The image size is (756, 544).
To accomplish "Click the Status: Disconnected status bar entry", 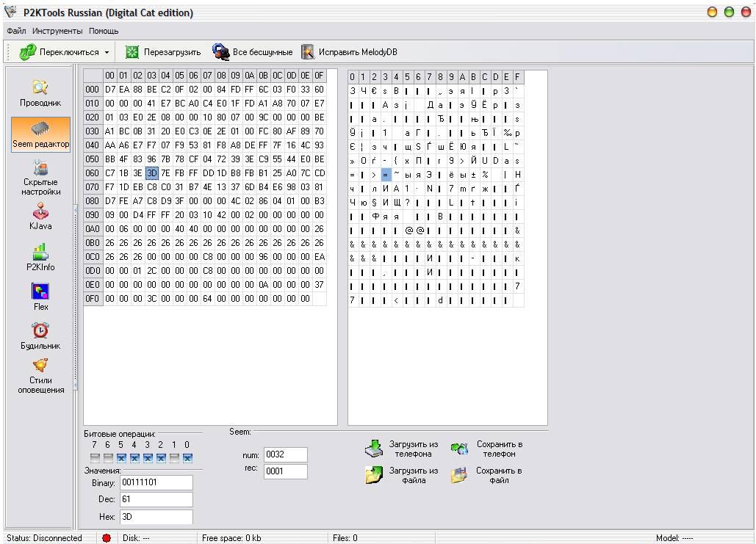I will point(44,538).
